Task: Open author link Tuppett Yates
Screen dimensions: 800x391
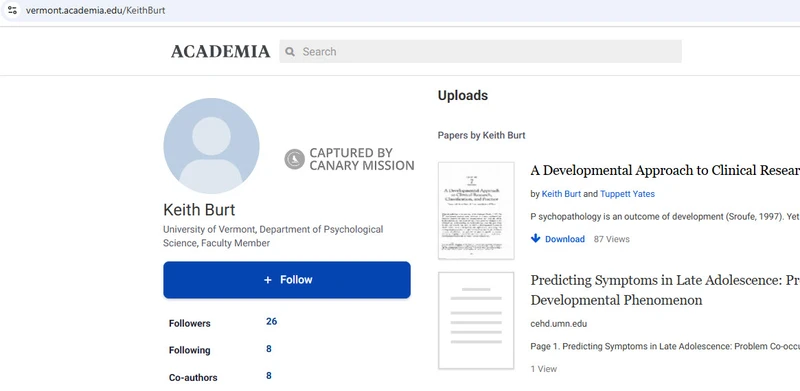Action: [x=627, y=194]
